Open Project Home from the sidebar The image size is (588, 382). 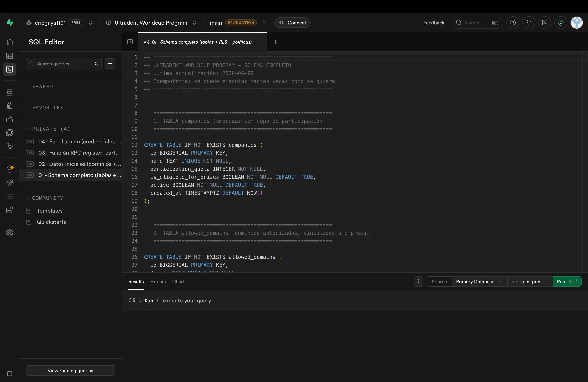10,42
